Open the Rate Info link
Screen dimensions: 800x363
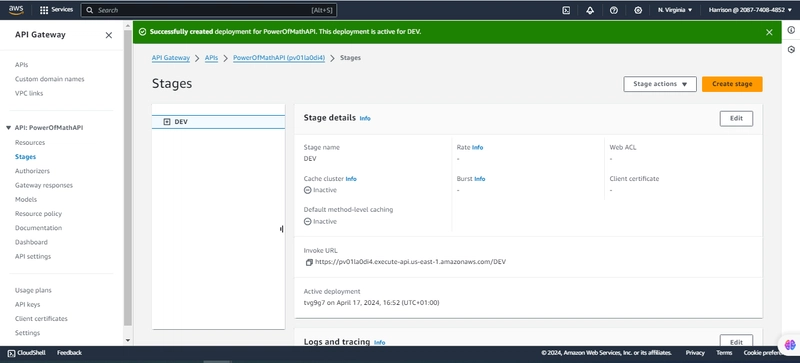pos(477,148)
